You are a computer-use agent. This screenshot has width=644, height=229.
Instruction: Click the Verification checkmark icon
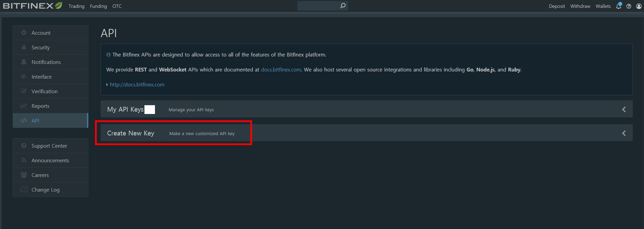[24, 91]
